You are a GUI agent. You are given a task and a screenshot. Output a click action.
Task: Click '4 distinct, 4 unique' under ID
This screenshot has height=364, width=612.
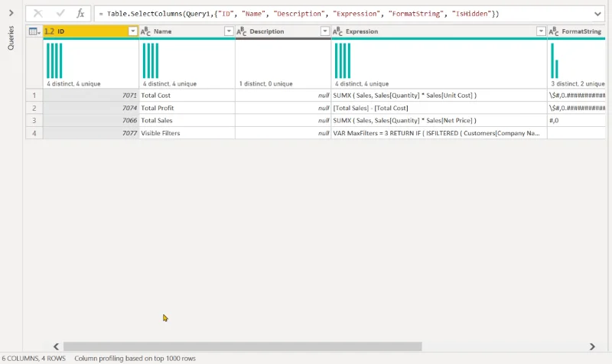(x=73, y=84)
